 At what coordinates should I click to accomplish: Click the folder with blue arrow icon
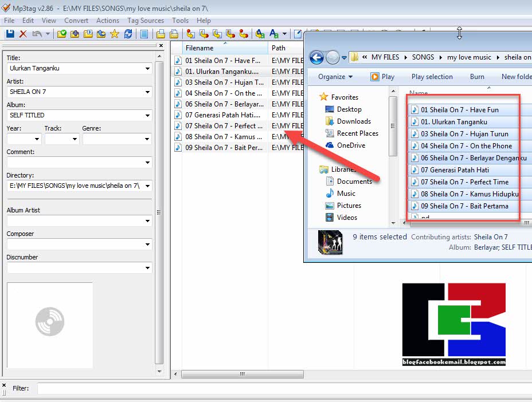coord(101,34)
